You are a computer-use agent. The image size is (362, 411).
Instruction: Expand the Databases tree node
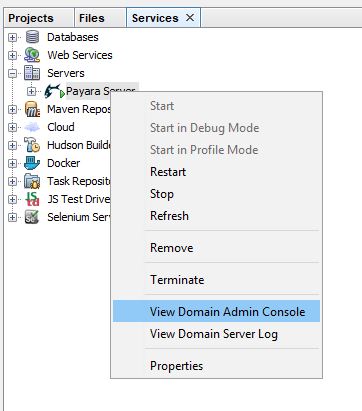click(x=12, y=37)
